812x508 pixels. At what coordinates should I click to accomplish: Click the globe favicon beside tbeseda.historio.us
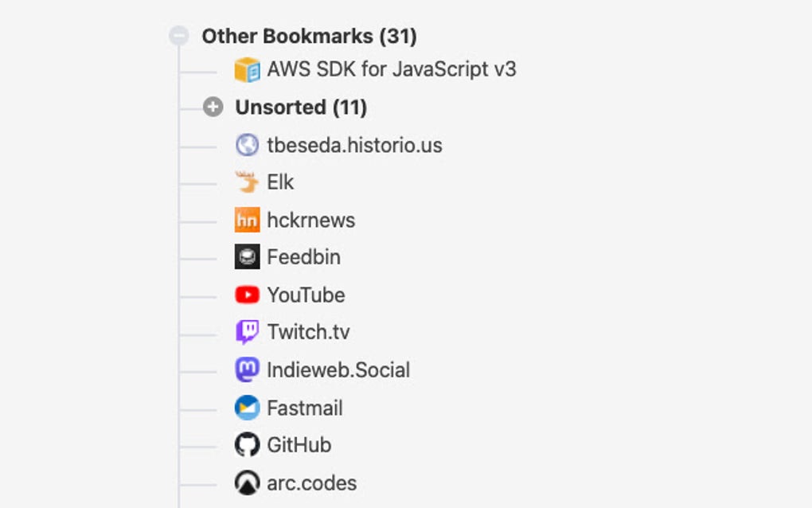point(248,145)
